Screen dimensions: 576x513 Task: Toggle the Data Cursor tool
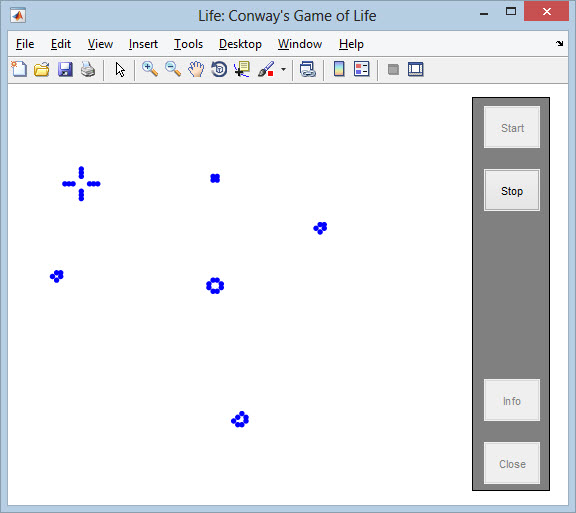(x=242, y=69)
